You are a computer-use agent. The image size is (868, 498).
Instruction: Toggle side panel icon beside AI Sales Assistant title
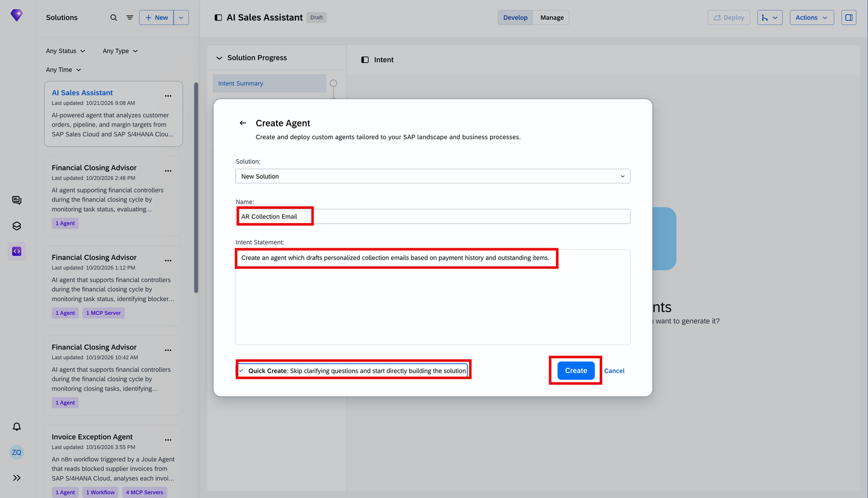point(218,17)
